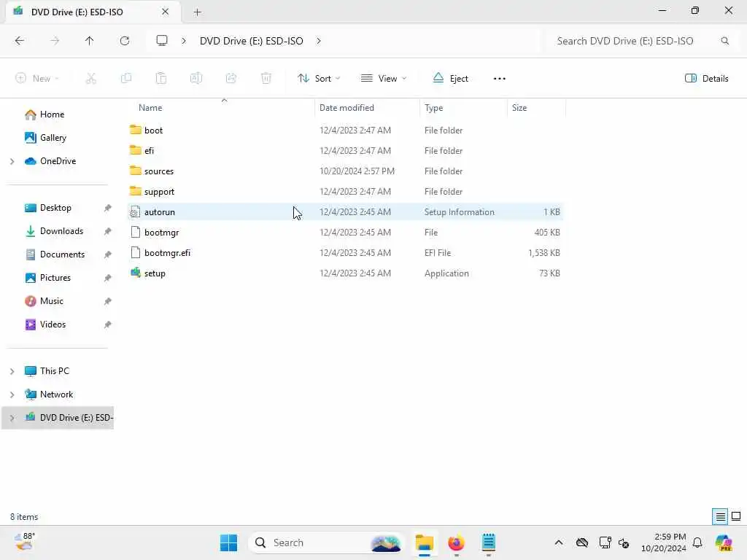Select the bootmgr.efi file

point(345,253)
